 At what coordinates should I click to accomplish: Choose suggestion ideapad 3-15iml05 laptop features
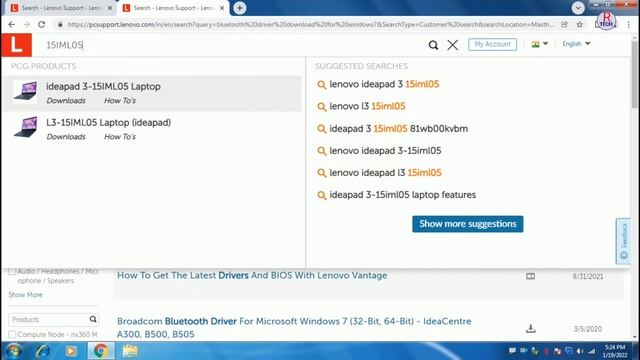coord(402,195)
